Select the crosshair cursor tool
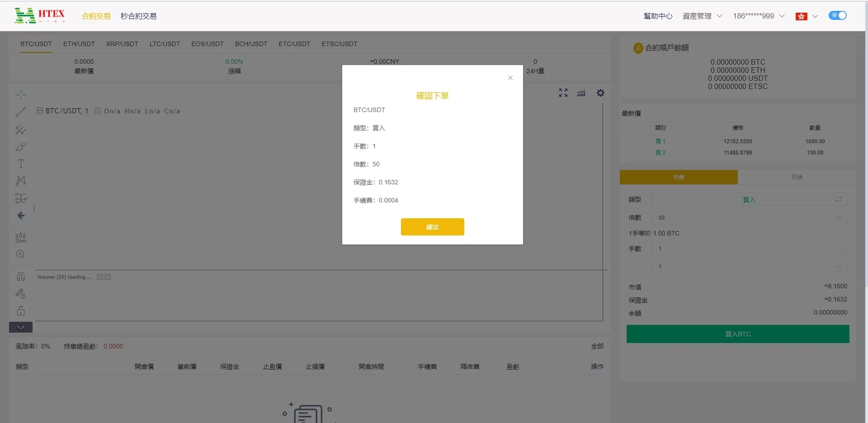 pos(21,95)
